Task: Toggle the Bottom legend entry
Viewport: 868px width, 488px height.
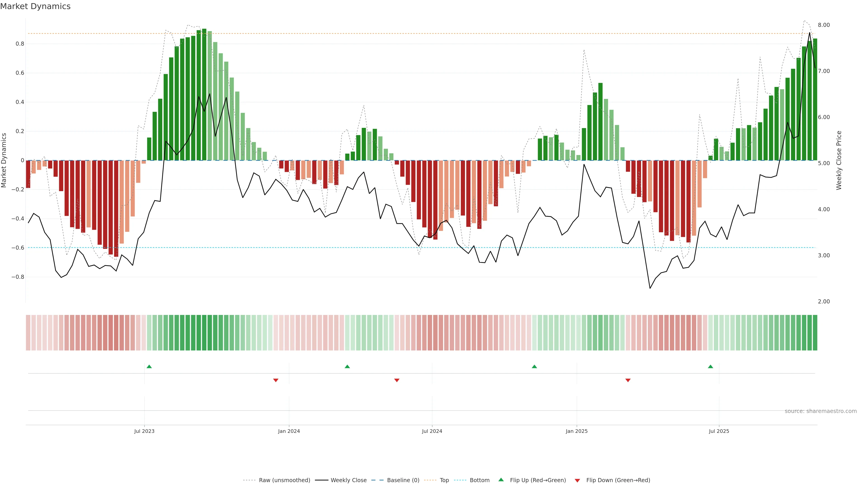Action: 479,480
